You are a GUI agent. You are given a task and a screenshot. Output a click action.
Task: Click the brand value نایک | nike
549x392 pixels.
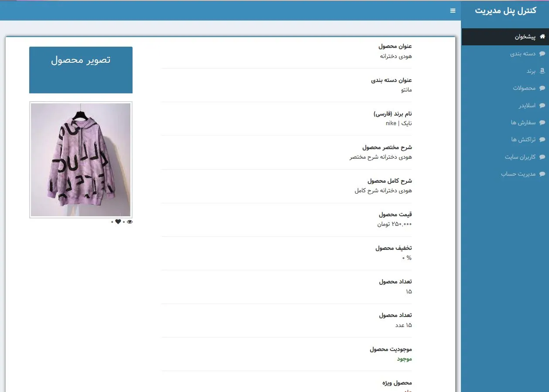tap(399, 123)
